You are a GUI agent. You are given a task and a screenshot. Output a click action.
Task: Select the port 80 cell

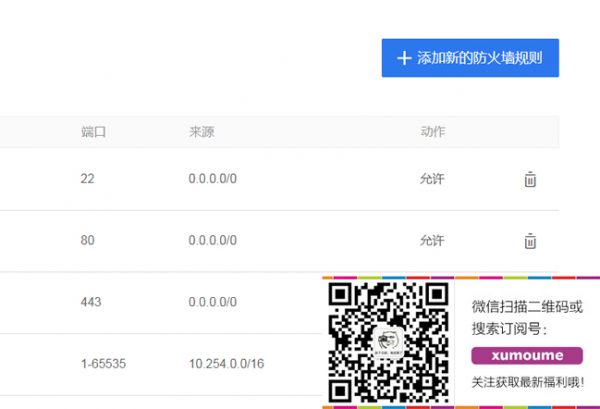click(x=87, y=241)
